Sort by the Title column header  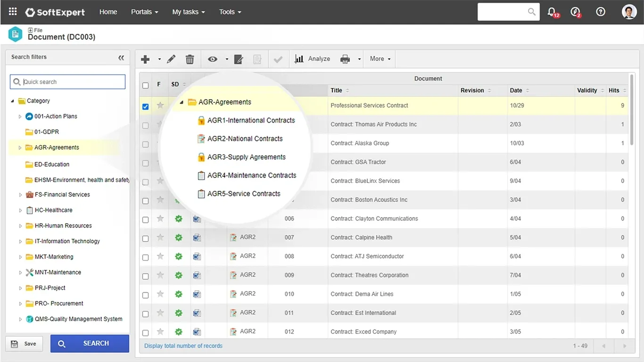336,90
